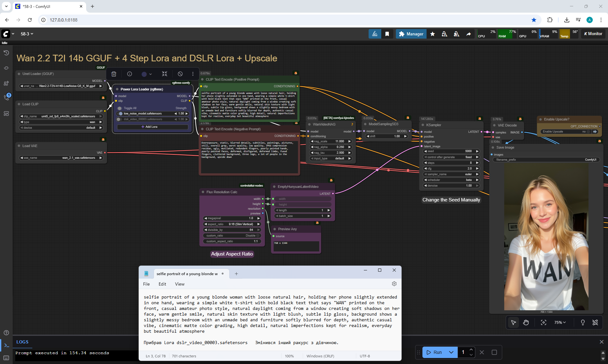
Task: Click the node color swatch circle
Action: pos(144,74)
